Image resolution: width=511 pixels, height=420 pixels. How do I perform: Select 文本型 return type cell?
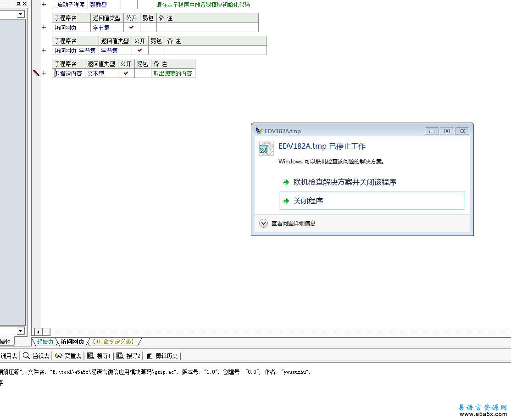point(101,73)
